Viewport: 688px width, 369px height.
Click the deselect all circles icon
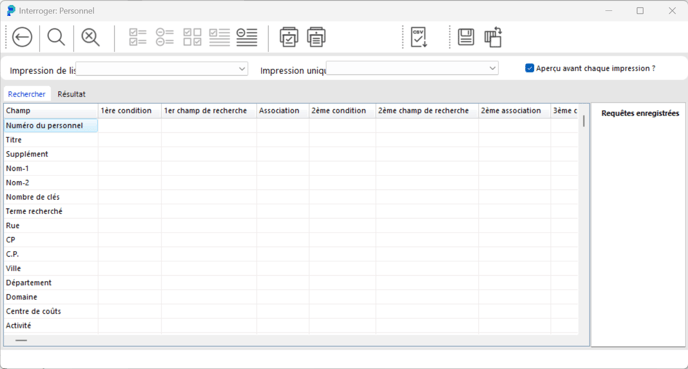coord(165,37)
